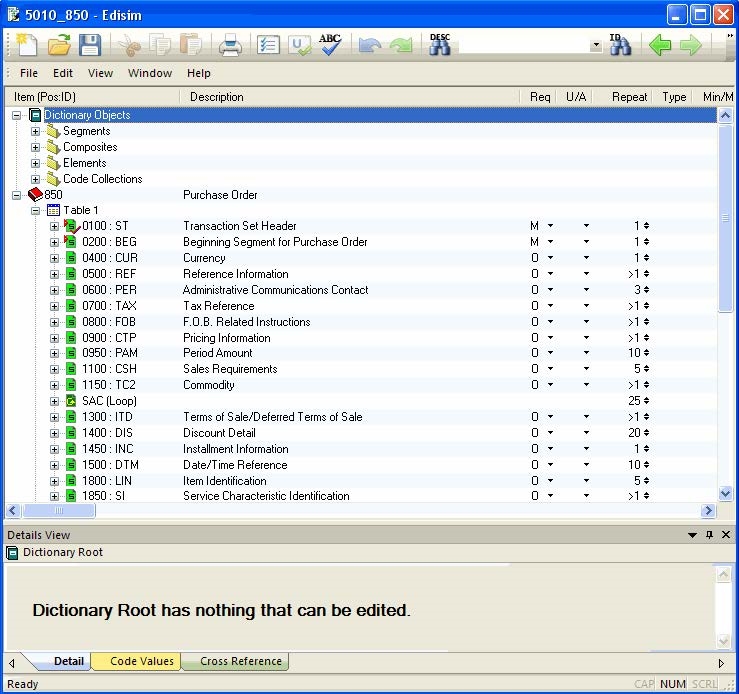
Task: Click the horizontal scrollbar thumb in tree pane
Action: point(58,510)
